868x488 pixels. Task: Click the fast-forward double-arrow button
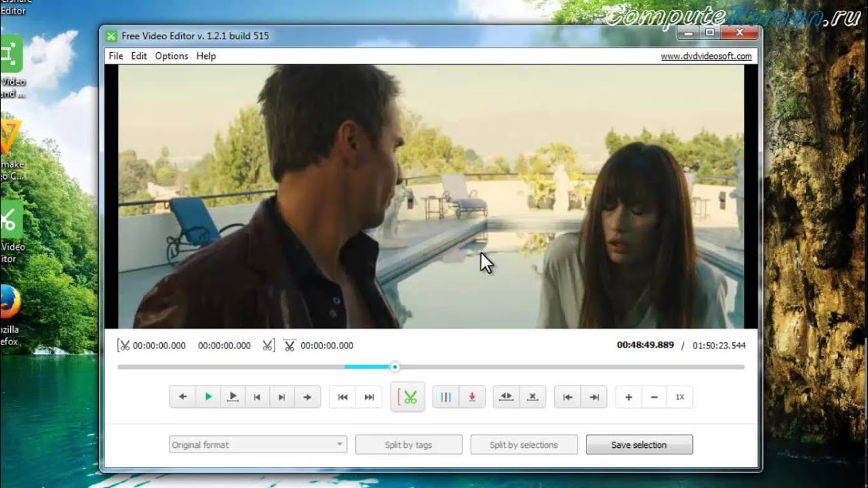pyautogui.click(x=369, y=397)
